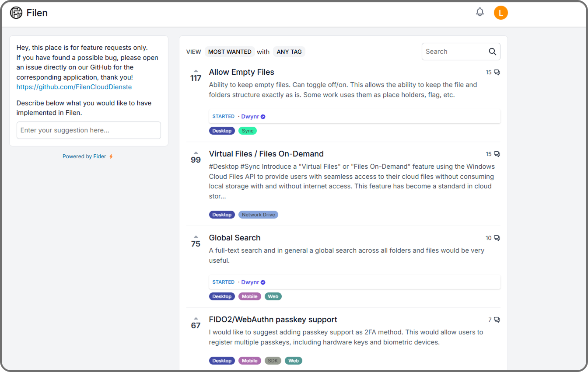Click the green Sync tag

(x=248, y=131)
